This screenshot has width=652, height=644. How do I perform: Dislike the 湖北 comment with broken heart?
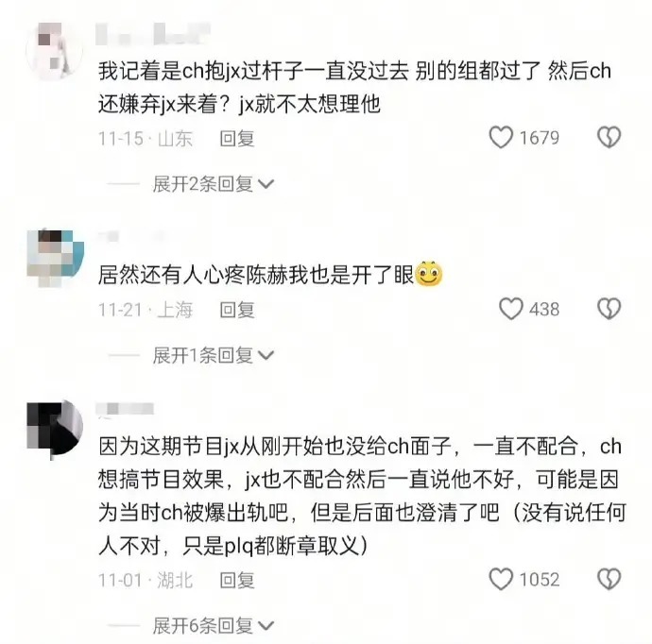(609, 579)
